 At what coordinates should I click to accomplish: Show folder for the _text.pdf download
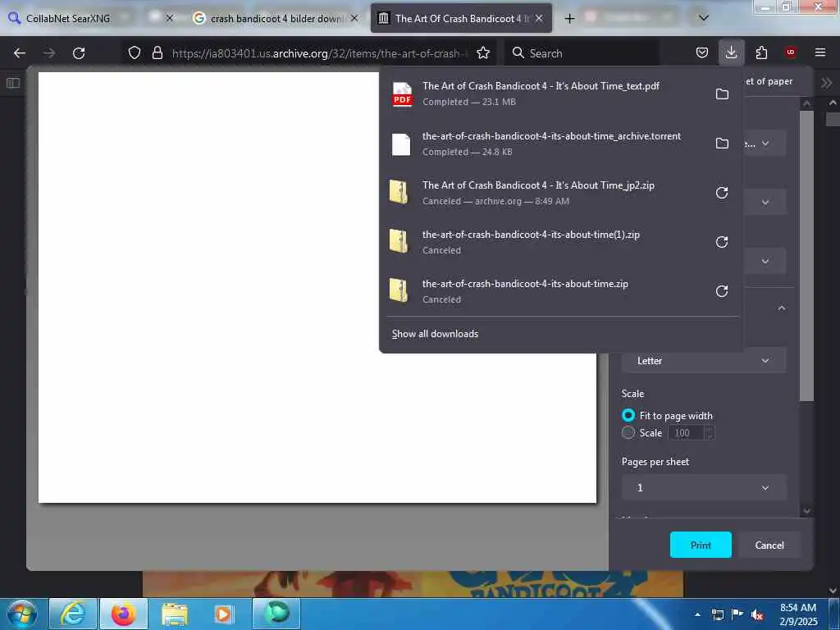[722, 94]
